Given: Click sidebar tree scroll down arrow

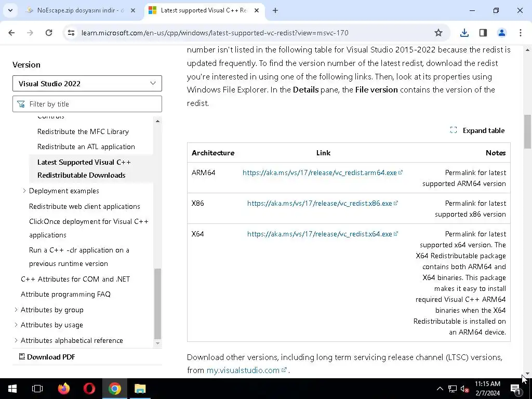Looking at the screenshot, I should point(157,343).
